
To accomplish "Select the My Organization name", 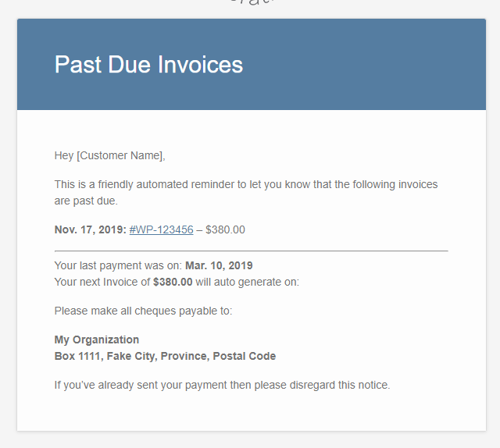I will click(97, 340).
